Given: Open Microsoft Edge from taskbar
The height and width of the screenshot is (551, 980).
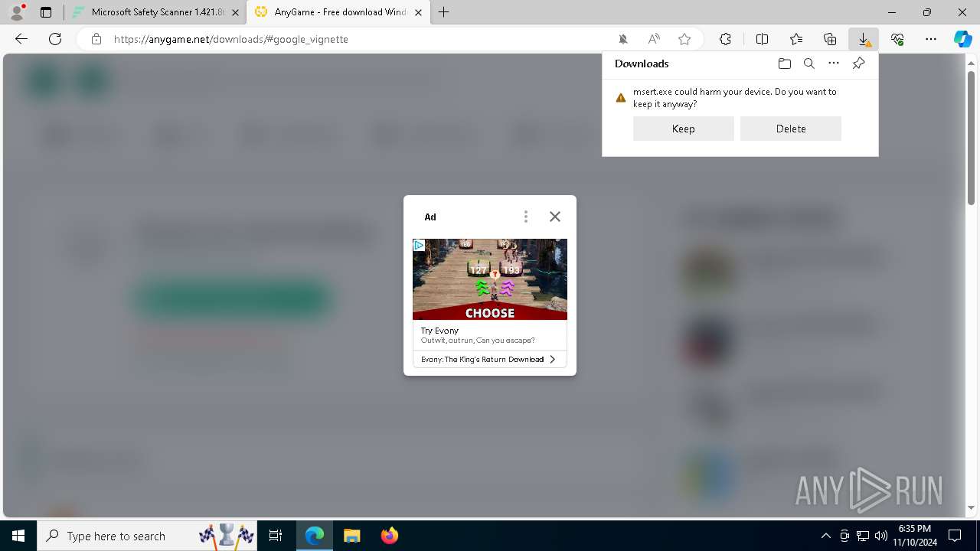Looking at the screenshot, I should tap(315, 536).
